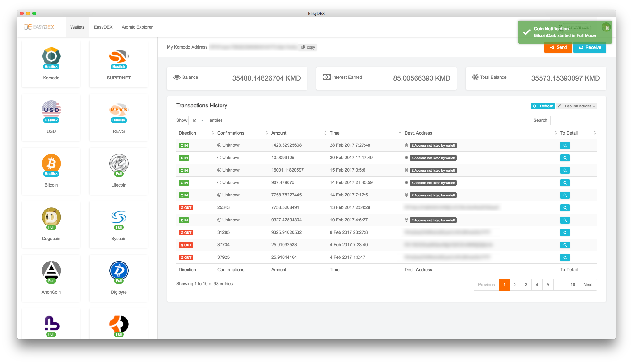Go to Next transactions page
Viewport: 633px width, 364px height.
tap(588, 285)
